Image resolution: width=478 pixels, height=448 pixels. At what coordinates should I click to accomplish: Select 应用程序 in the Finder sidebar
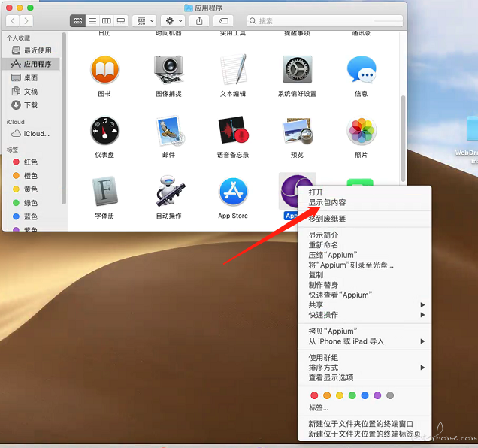[32, 64]
